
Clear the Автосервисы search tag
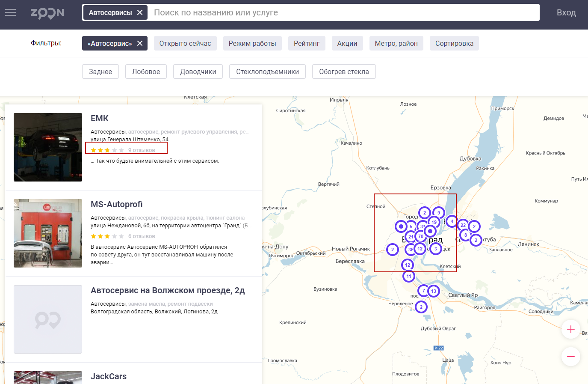coord(140,12)
